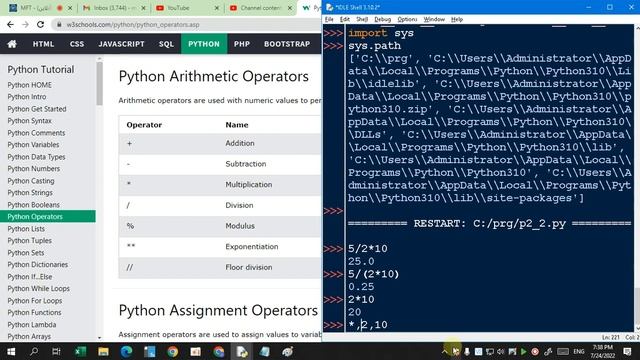Open PowerPoint from the taskbar
The height and width of the screenshot is (360, 640).
click(x=196, y=351)
